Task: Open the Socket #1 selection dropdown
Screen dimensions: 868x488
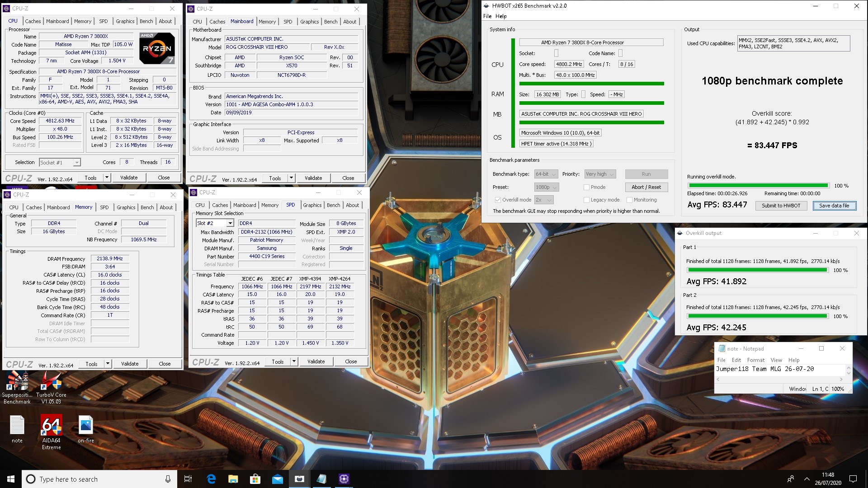Action: pos(60,162)
